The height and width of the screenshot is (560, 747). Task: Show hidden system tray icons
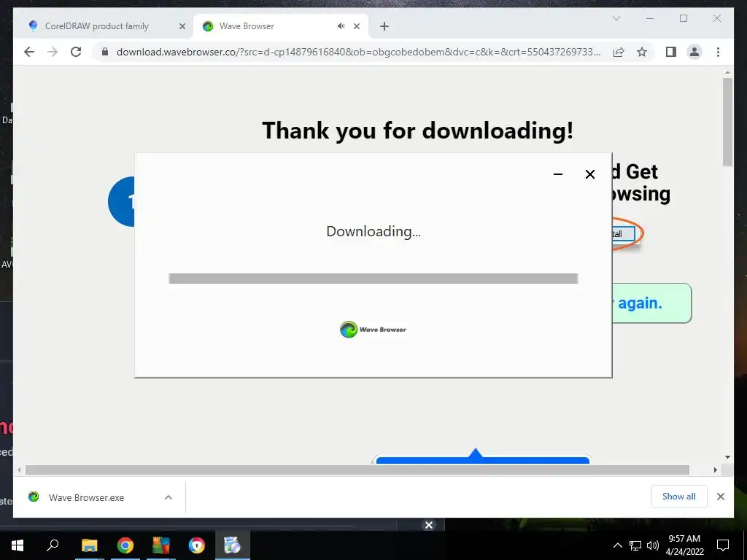617,545
